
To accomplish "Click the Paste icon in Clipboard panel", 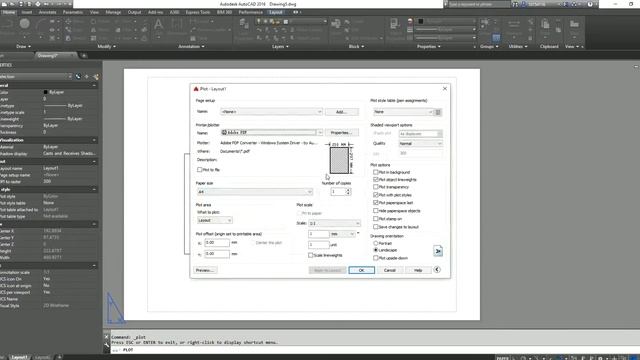I will [x=545, y=24].
